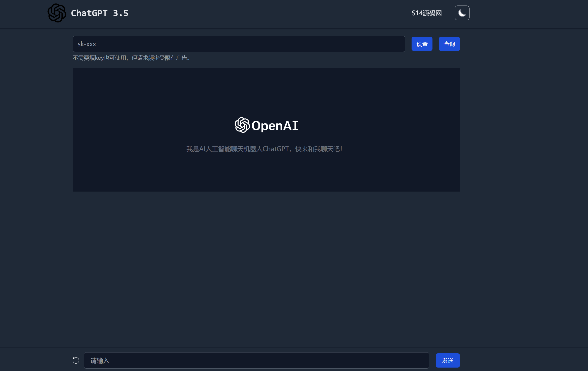Focus the 请输入 message input box
The height and width of the screenshot is (371, 588).
click(x=257, y=360)
